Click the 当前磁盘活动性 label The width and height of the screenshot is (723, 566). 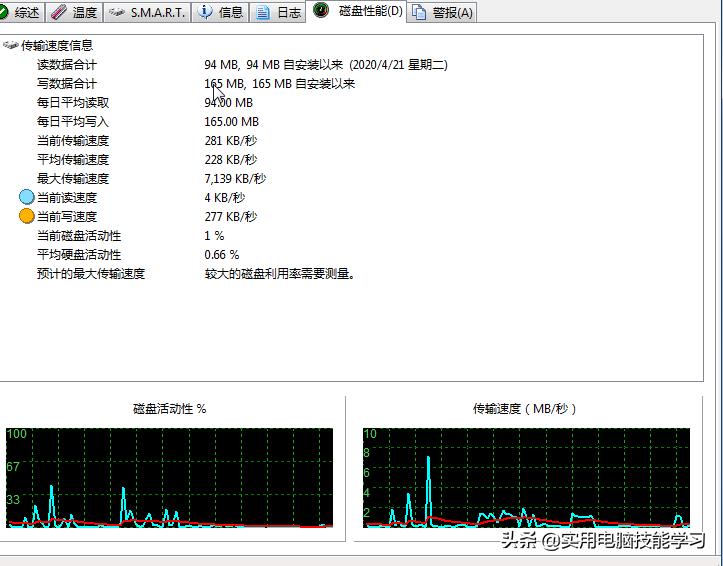[79, 236]
